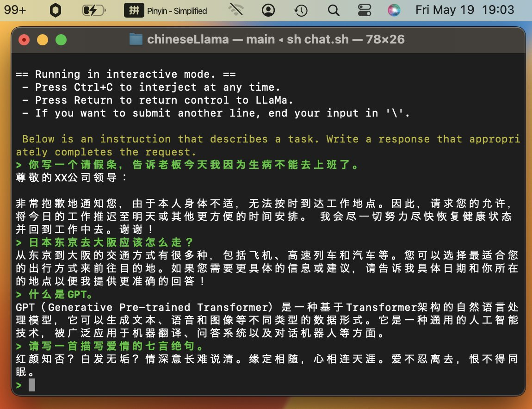Click the terminal window title text

tap(276, 39)
